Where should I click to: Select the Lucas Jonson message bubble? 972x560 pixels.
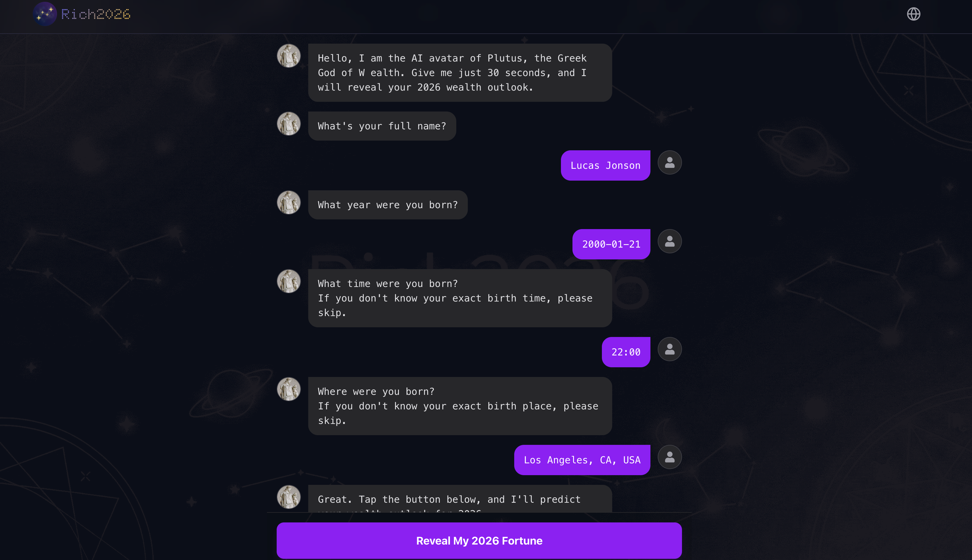pyautogui.click(x=605, y=165)
